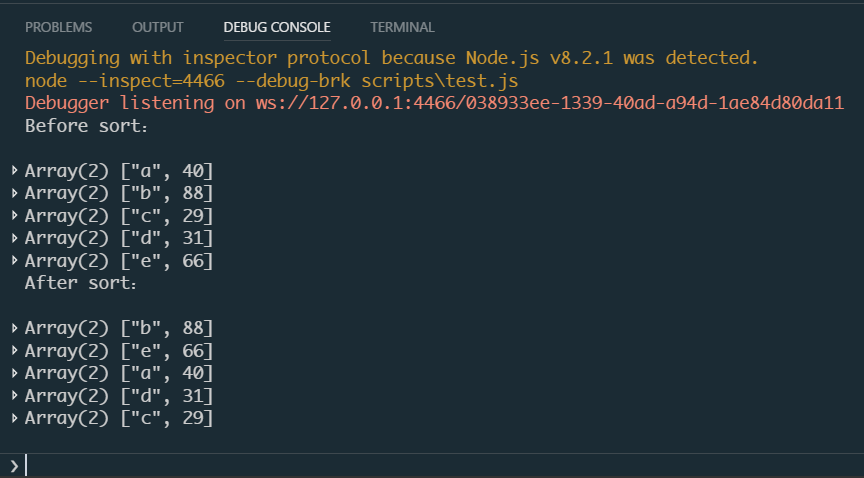Viewport: 864px width, 478px height.
Task: Click the REPL prompt chevron icon
Action: [14, 466]
